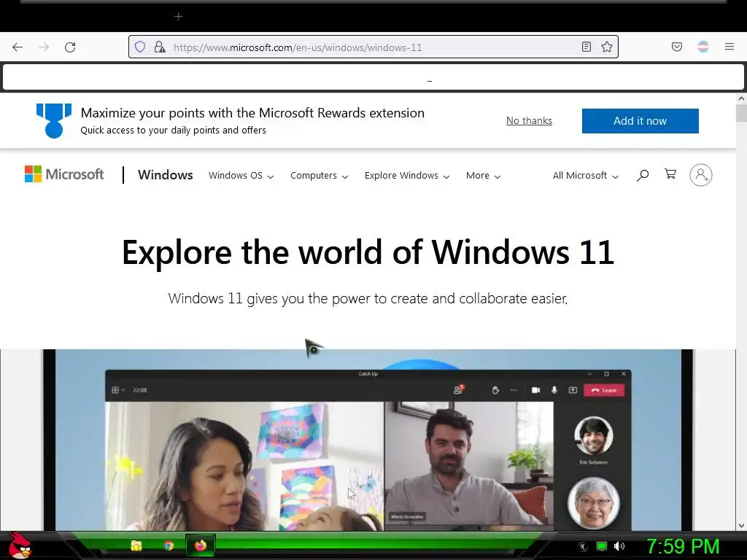Go back with the browser back arrow
747x560 pixels.
tap(18, 47)
